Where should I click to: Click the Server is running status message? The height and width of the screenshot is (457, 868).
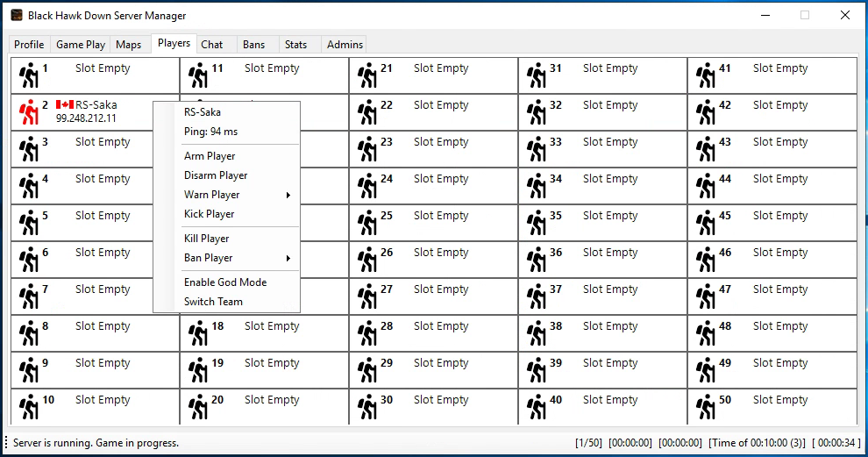96,443
